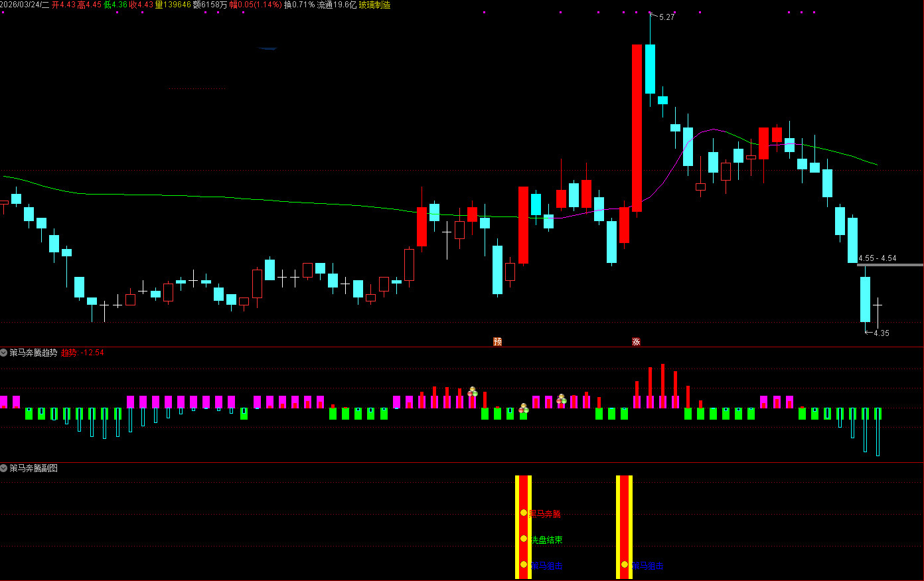Screen dimensions: 924x581
Task: Click the 玻璃制造 sector label
Action: (374, 5)
